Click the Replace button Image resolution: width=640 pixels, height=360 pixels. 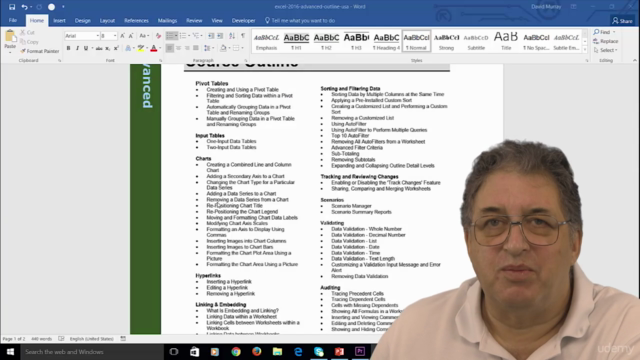point(606,41)
